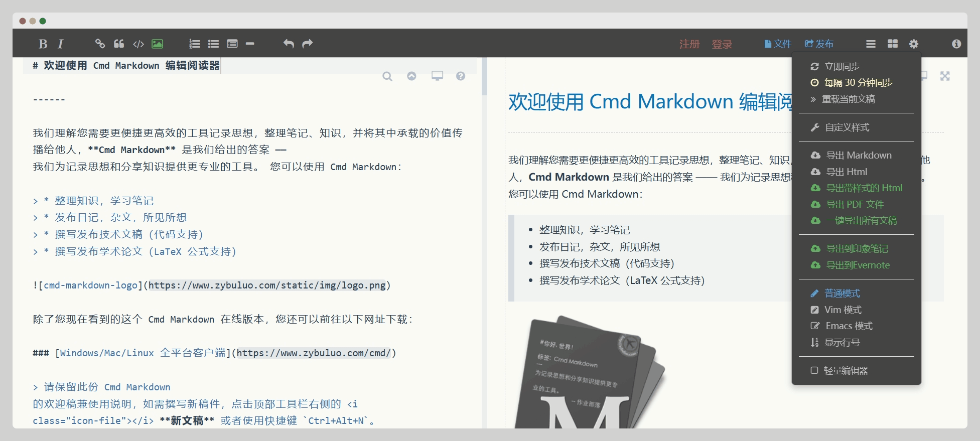Click the 注册 link
The height and width of the screenshot is (441, 980).
(x=689, y=44)
